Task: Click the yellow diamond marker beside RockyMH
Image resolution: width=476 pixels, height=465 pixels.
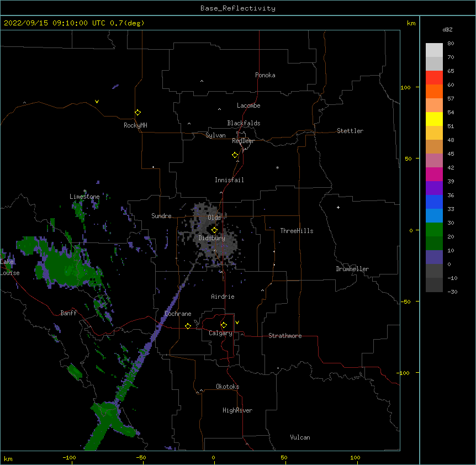Action: 138,113
